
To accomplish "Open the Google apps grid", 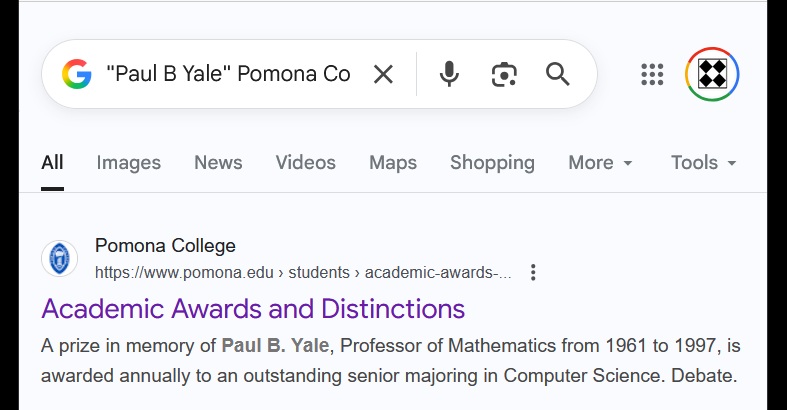I will click(x=652, y=74).
